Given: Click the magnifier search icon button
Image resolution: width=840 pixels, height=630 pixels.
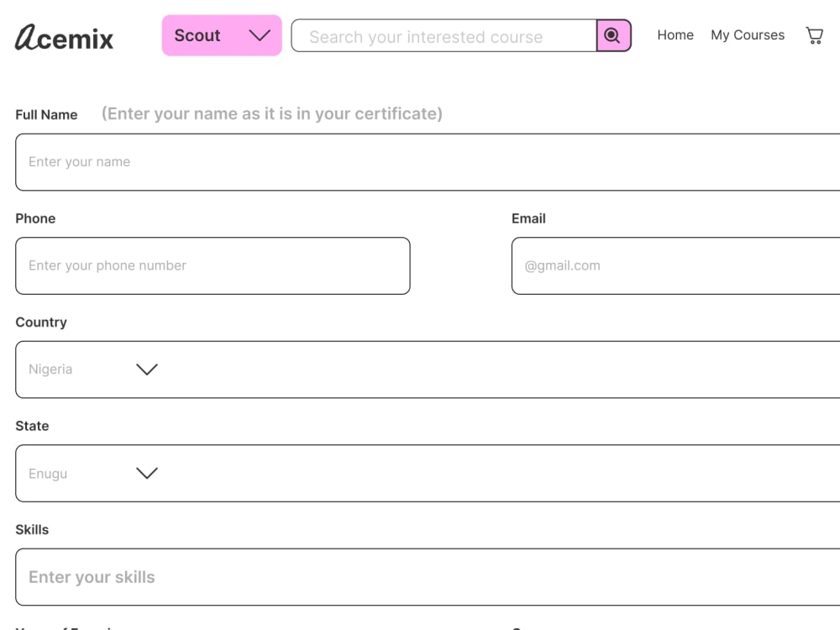Looking at the screenshot, I should click(613, 35).
